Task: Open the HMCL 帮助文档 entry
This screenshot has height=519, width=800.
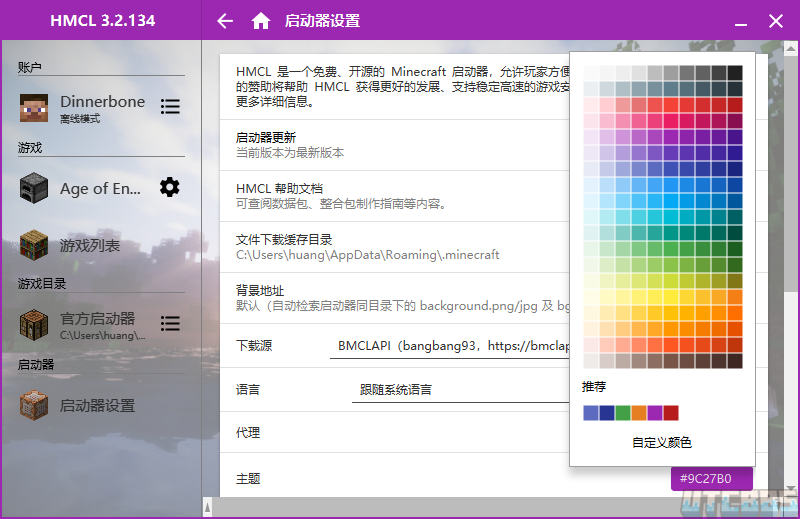Action: click(x=390, y=196)
